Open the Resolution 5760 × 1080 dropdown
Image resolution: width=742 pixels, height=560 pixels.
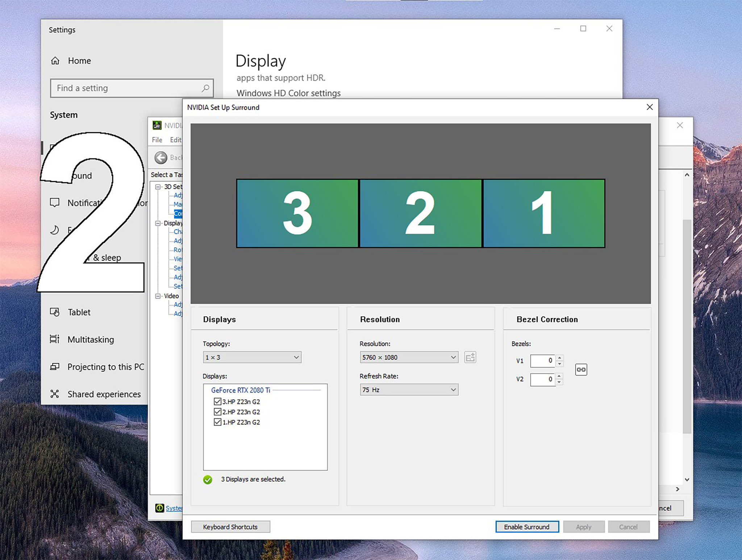pos(409,357)
